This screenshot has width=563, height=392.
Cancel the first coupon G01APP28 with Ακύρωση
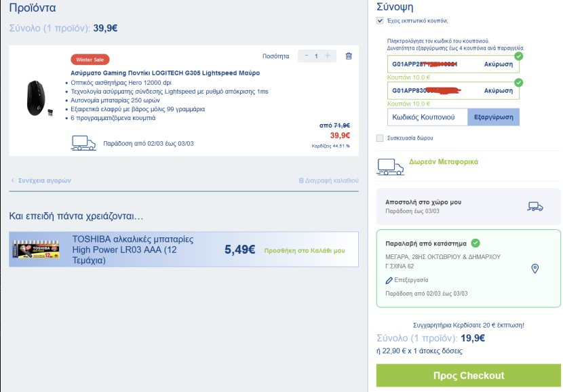click(x=499, y=64)
